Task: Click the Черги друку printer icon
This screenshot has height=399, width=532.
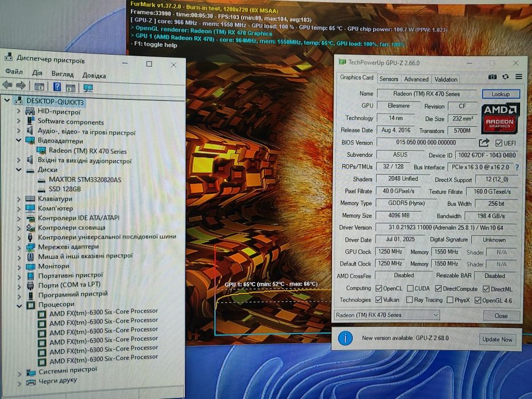Action: 31,382
